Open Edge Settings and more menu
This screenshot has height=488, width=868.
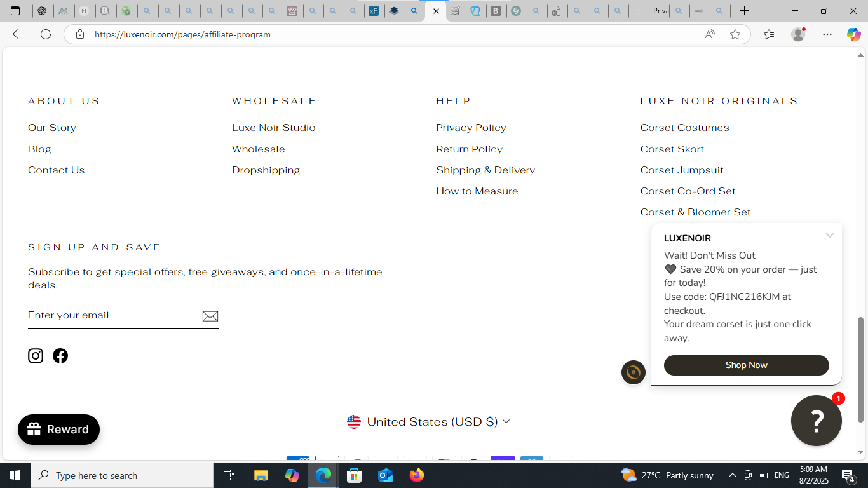[827, 34]
